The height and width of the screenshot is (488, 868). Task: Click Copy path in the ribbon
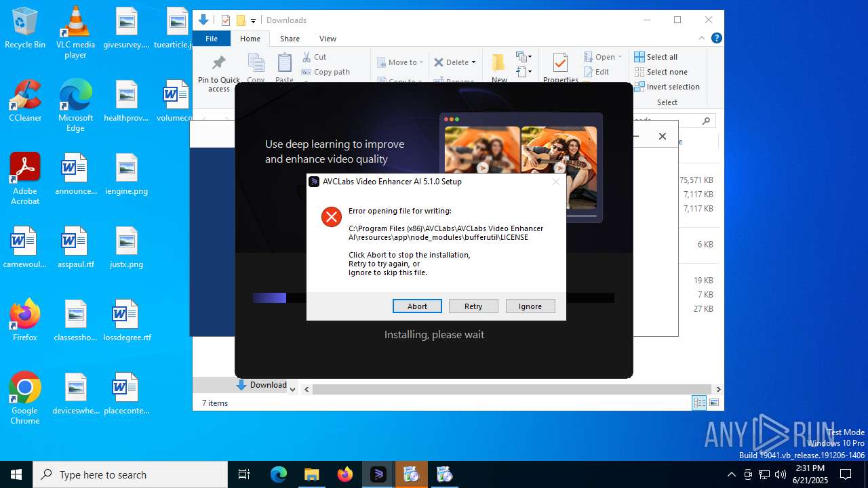point(325,72)
